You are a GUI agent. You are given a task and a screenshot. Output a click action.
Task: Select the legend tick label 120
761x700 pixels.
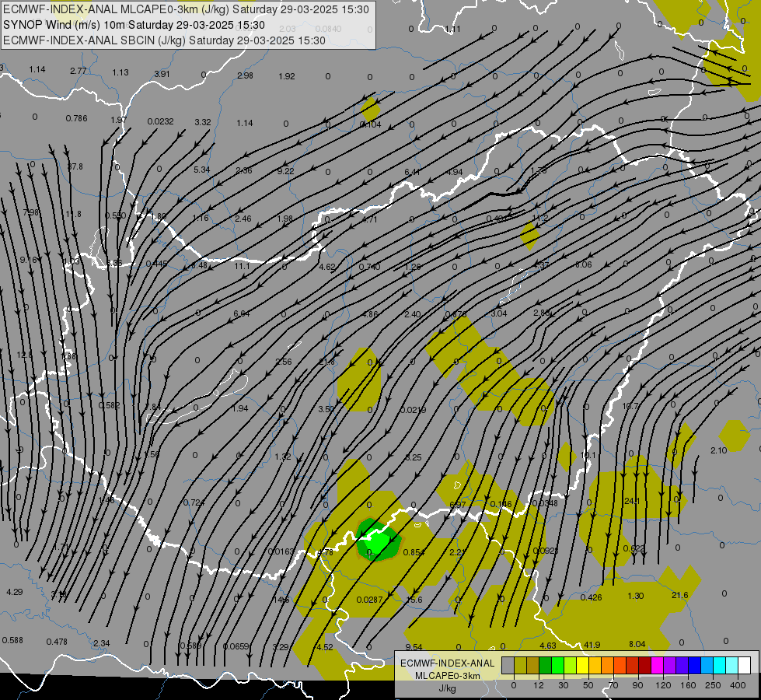(663, 685)
